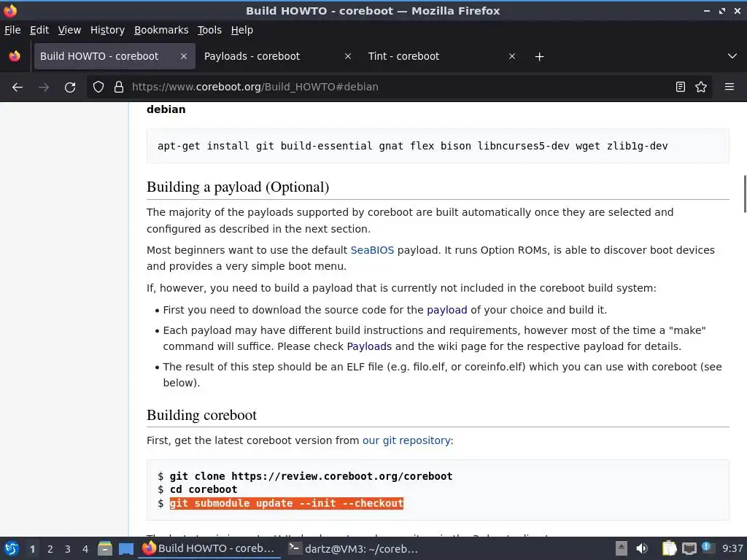Click the show desktop taskbar icon
This screenshot has height=560, width=747.
(125, 548)
